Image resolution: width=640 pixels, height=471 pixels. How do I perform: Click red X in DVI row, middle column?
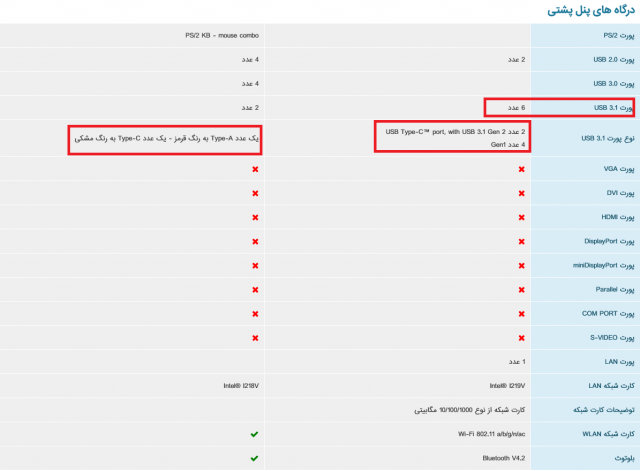coord(521,193)
